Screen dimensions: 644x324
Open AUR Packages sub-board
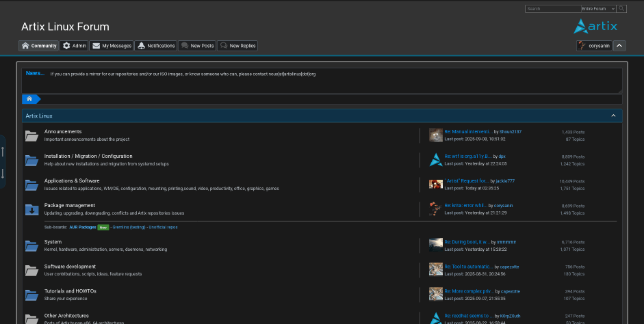83,227
